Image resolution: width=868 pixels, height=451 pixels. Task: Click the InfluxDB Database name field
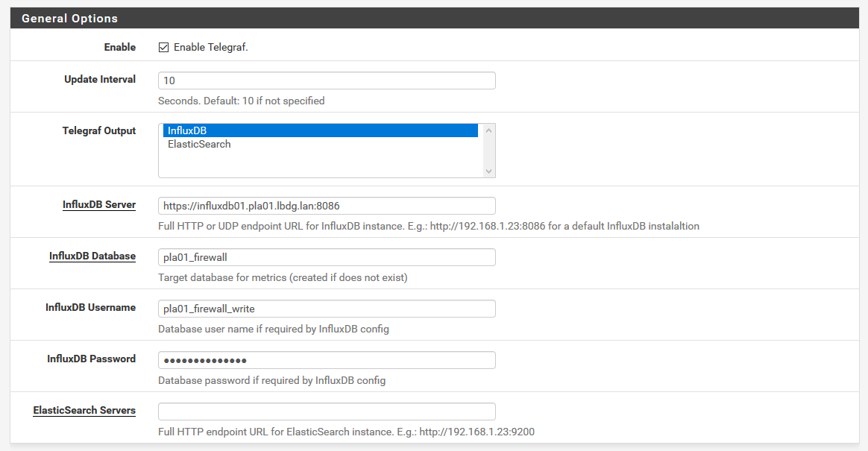(x=327, y=257)
